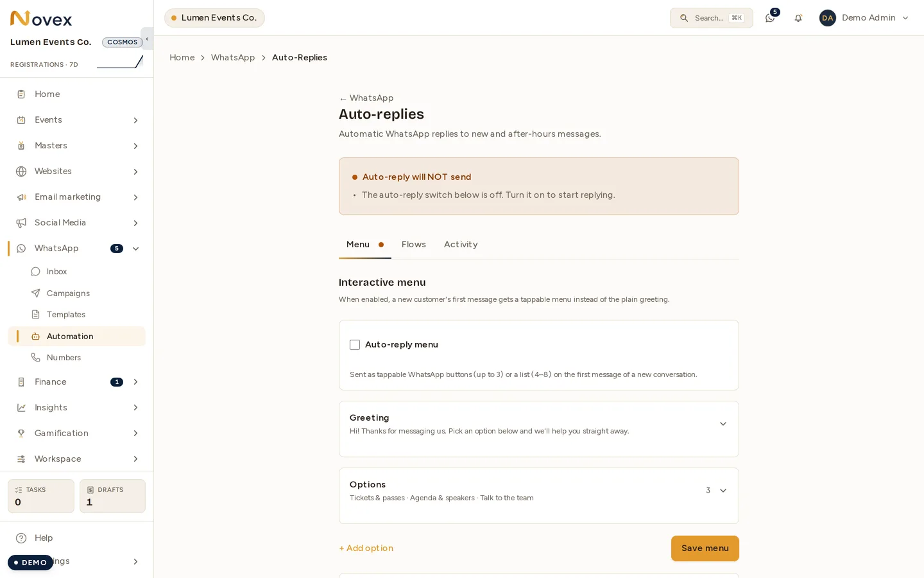Screen dimensions: 924x578
Task: Click the Home breadcrumb
Action: 182,58
